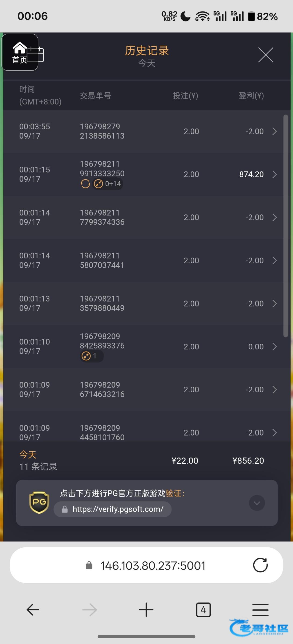Click the replay icon under transaction 9913333250
This screenshot has width=293, height=644.
[85, 184]
